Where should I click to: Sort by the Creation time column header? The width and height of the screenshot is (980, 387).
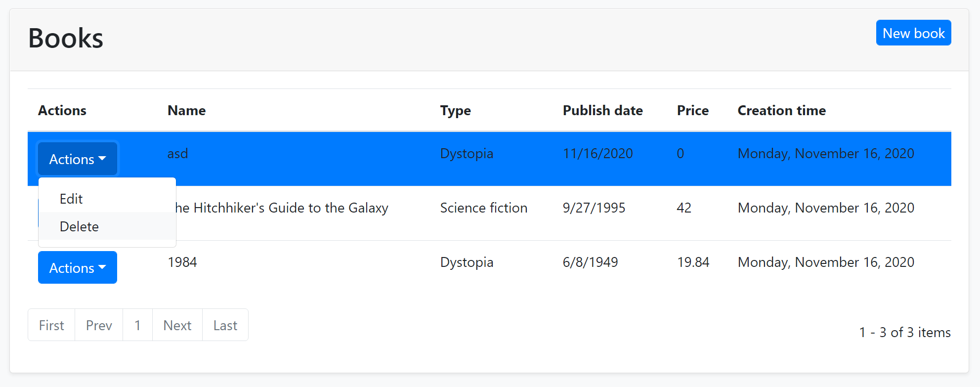tap(781, 110)
